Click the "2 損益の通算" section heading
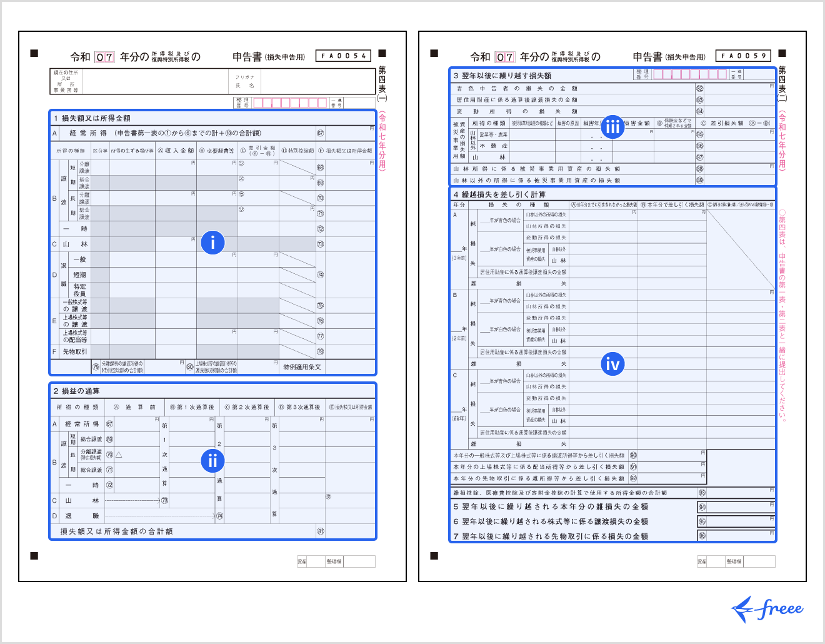This screenshot has width=825, height=644. [x=77, y=391]
